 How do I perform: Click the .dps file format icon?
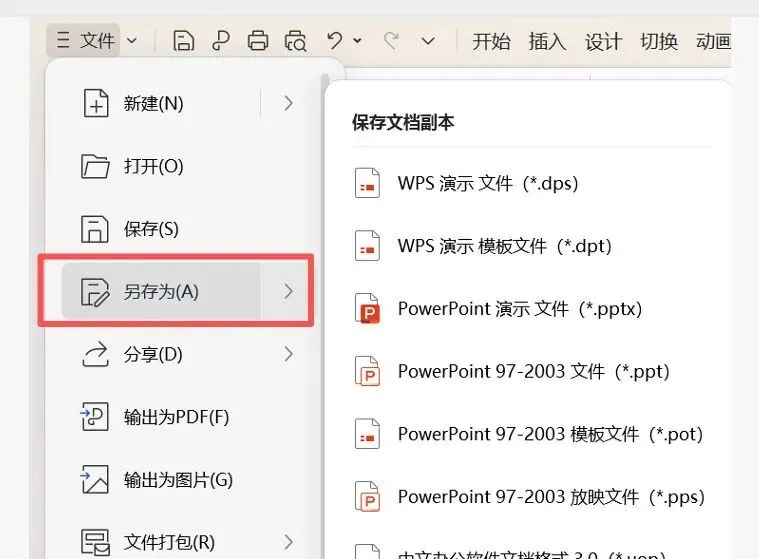coord(367,183)
